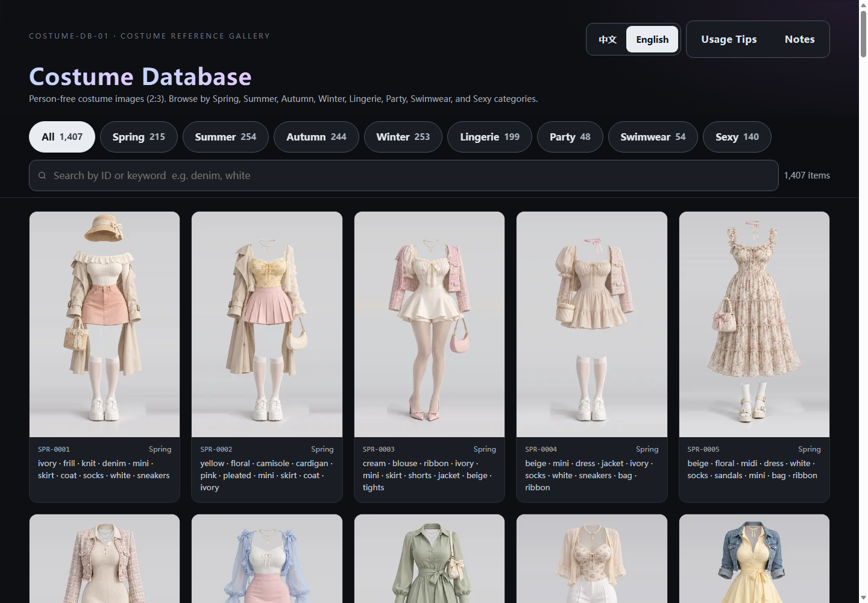Click the Costume Database title
This screenshot has height=603, width=868.
(x=140, y=77)
